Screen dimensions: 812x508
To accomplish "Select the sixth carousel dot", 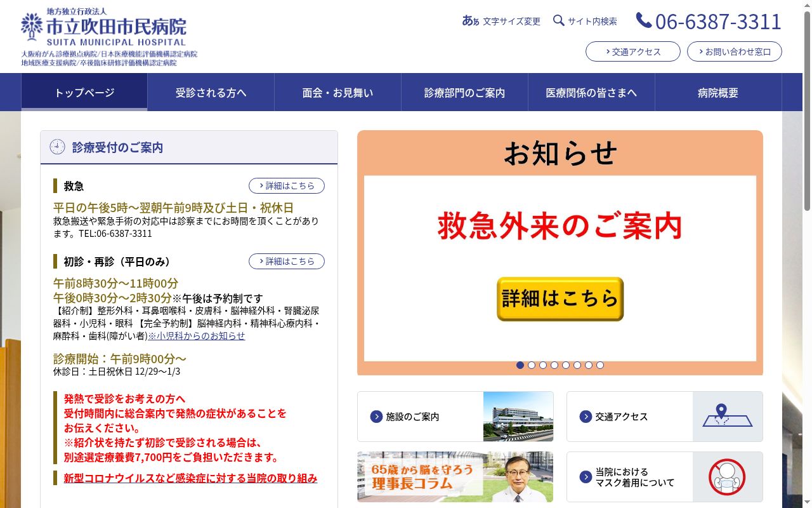I will [x=577, y=365].
